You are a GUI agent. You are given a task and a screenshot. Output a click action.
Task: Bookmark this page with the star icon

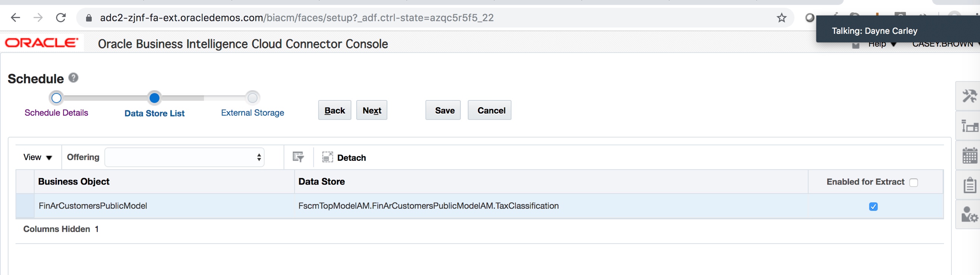pyautogui.click(x=781, y=18)
